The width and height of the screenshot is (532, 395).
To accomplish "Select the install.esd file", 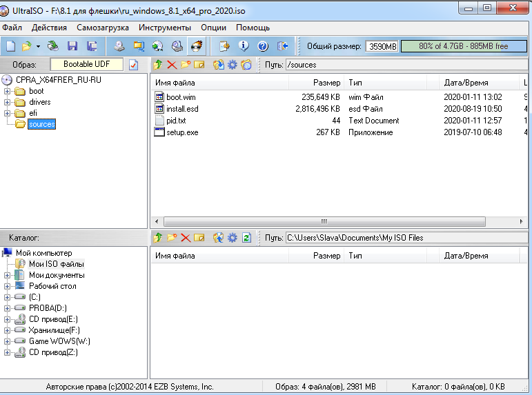I will (182, 109).
